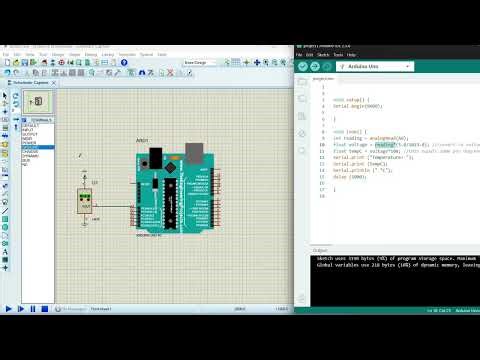The width and height of the screenshot is (480, 360).
Task: Toggle the grid display in Proteus
Action: point(236,62)
